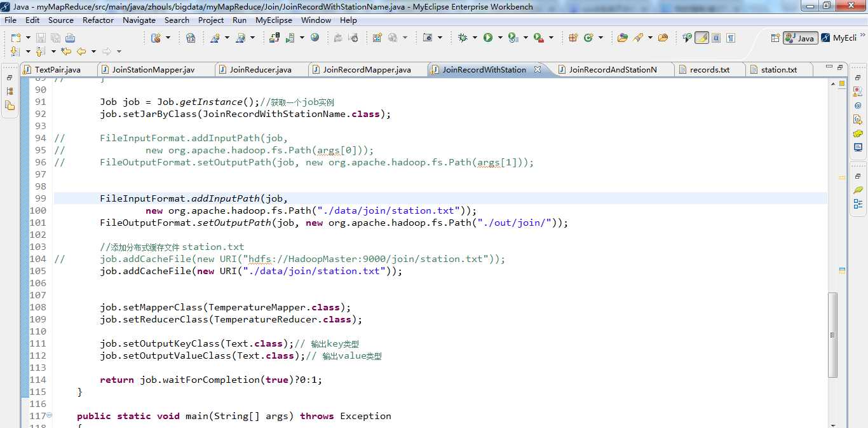Open the New wizard dropdown arrow
This screenshot has height=428, width=868.
click(28, 38)
